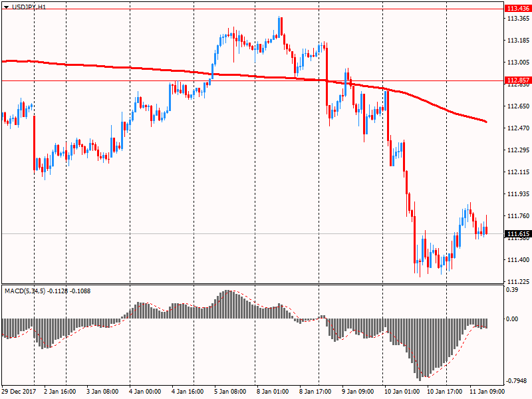This screenshot has height=399, width=532.
Task: Click the 113.365 price scale value
Action: [518, 19]
